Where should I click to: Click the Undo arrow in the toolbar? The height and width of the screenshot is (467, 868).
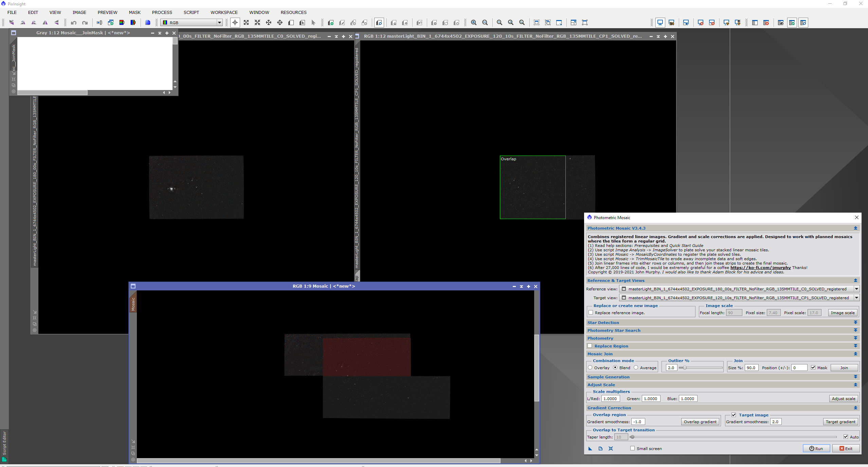[73, 23]
